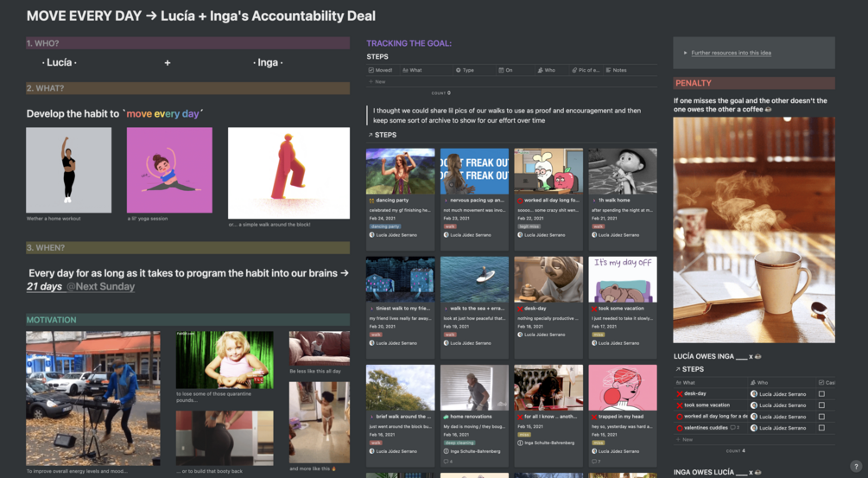Click the arrow icon beside the penalty STEPS heading
868x478 pixels.
tap(678, 369)
